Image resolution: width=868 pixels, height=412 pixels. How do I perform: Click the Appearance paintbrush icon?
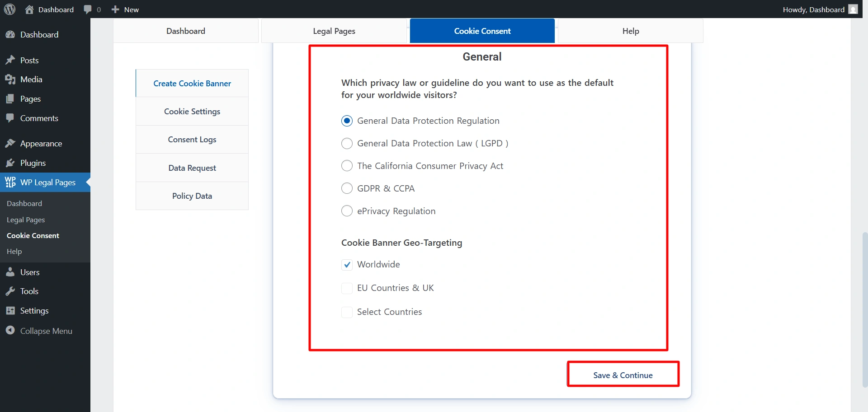10,144
